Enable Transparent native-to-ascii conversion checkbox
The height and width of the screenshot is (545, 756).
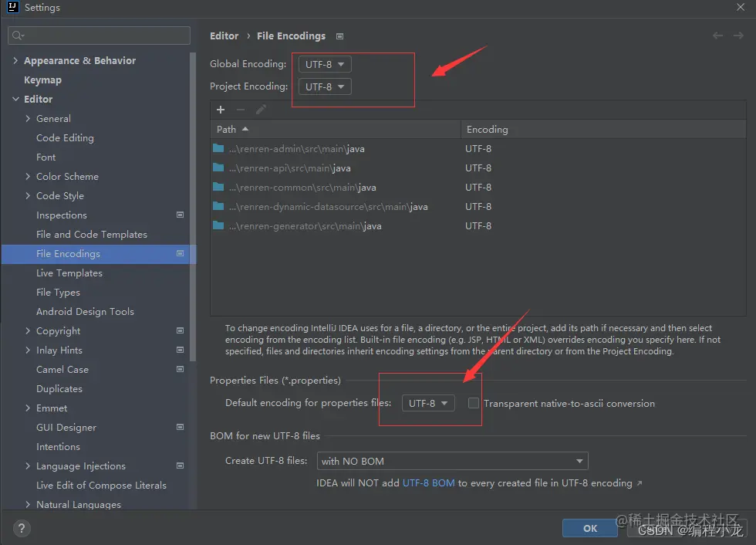pyautogui.click(x=474, y=403)
